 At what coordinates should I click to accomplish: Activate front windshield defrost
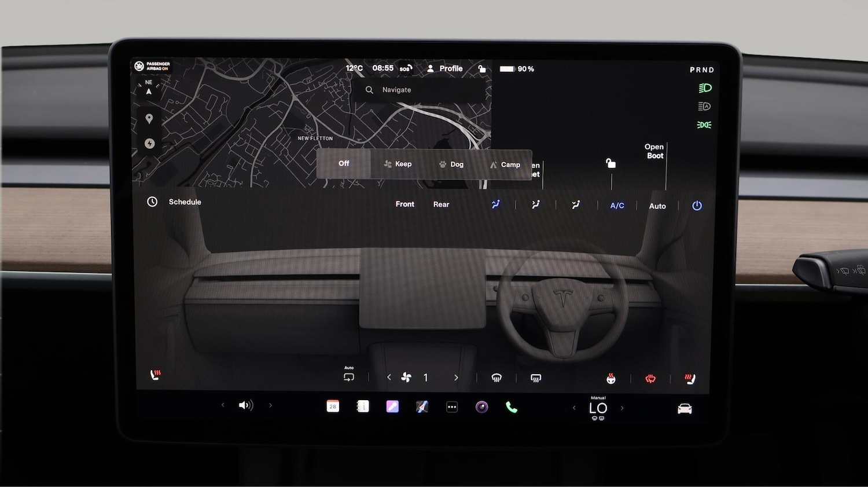(x=496, y=378)
